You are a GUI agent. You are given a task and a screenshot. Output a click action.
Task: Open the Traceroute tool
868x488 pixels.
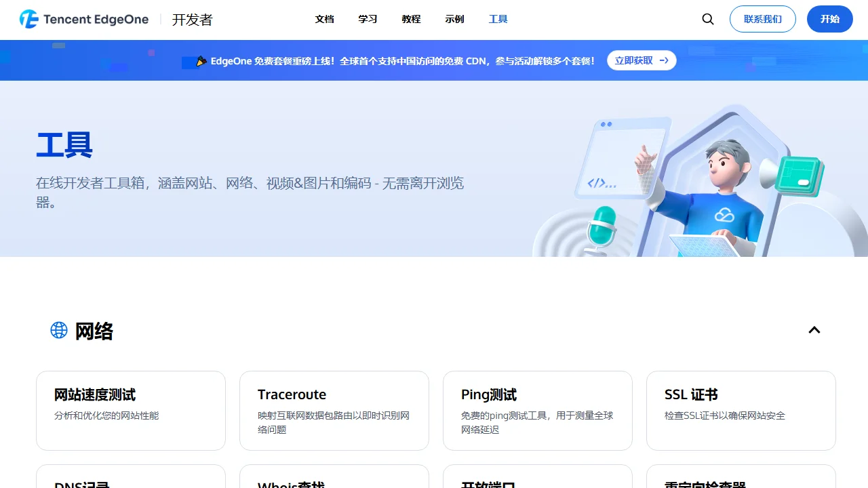coord(334,410)
